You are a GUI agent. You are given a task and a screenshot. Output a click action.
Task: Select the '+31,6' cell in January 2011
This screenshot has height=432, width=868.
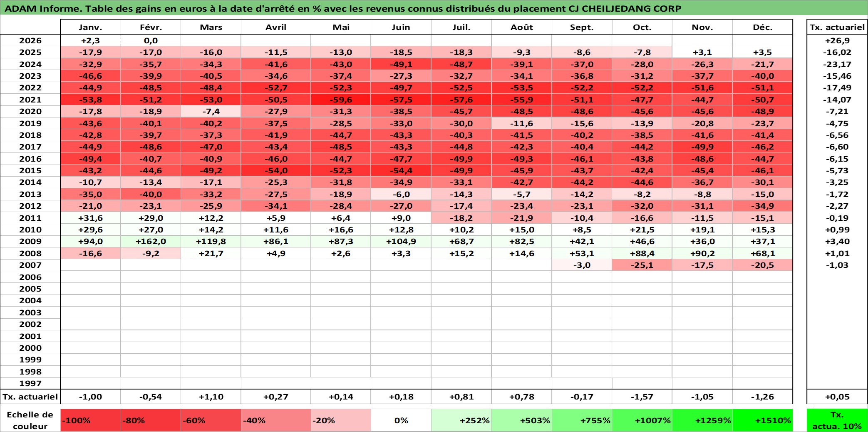click(x=91, y=218)
